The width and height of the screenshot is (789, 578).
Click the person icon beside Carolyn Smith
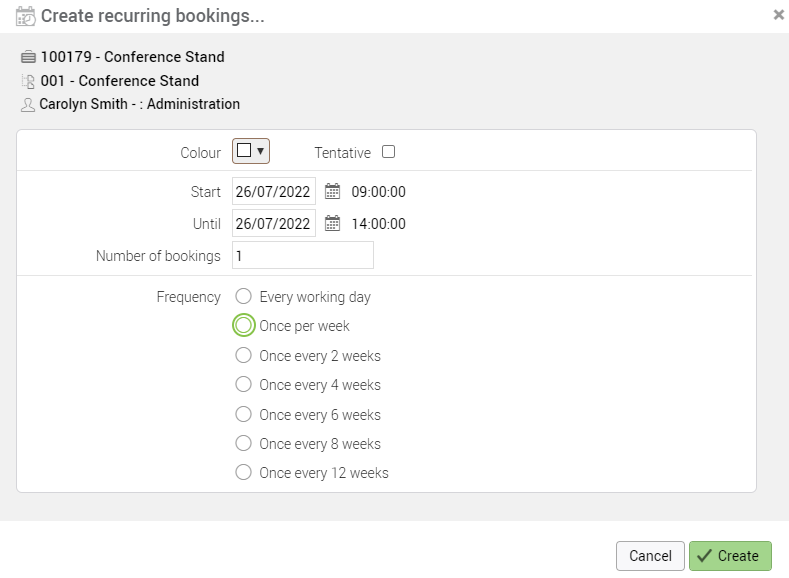coord(28,104)
